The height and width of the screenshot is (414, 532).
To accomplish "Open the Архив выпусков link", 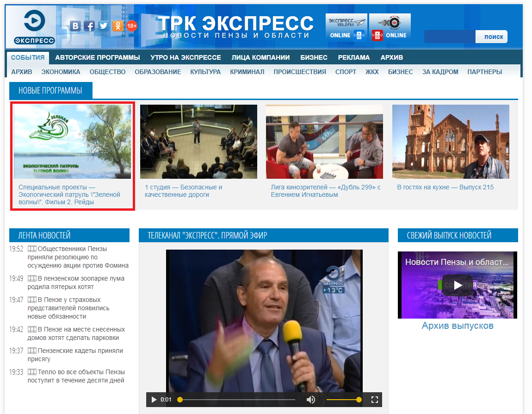I will tap(457, 326).
